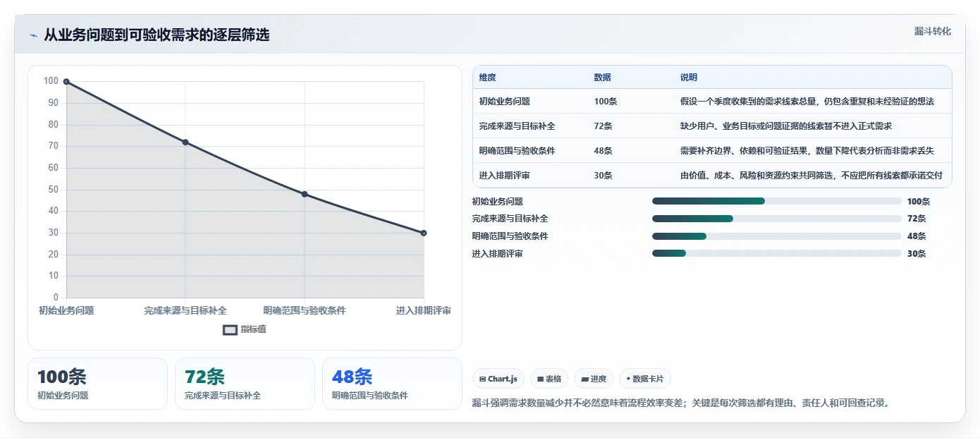Click the title 从业务问题到可验收需求的逐层筛选
Viewport: 980px width, 438px height.
(157, 35)
